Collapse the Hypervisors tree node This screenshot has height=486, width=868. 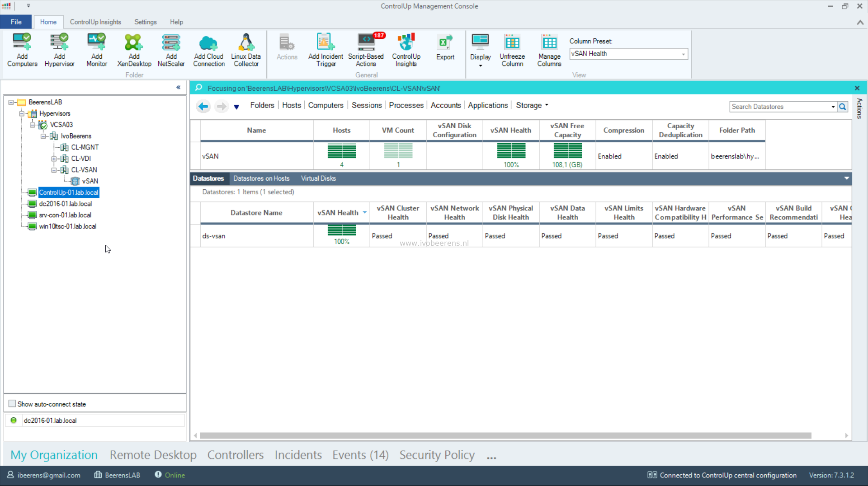click(22, 113)
